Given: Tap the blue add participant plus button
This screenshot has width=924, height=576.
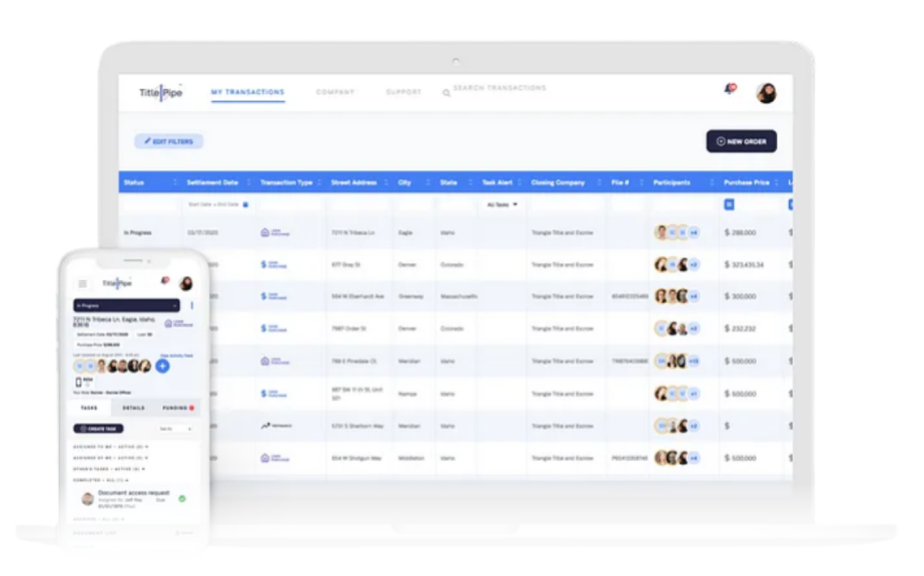Looking at the screenshot, I should [x=162, y=367].
